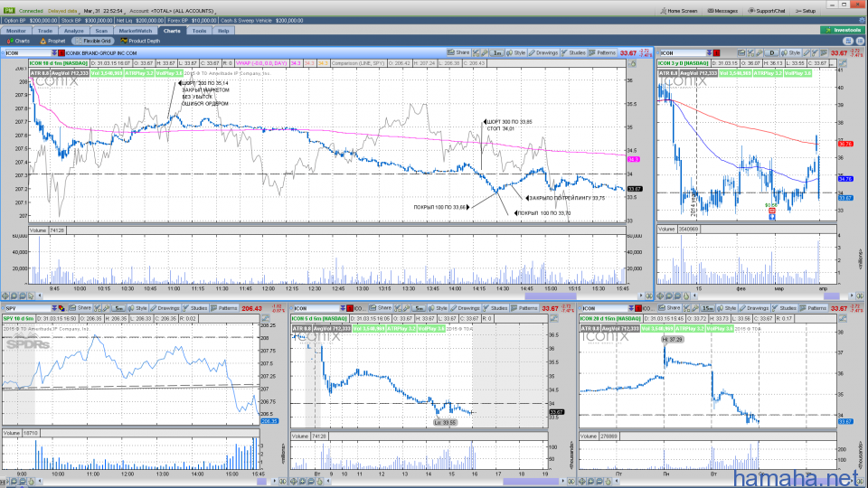Click the PM connection status indicator
This screenshot has width=868, height=488.
(x=9, y=11)
